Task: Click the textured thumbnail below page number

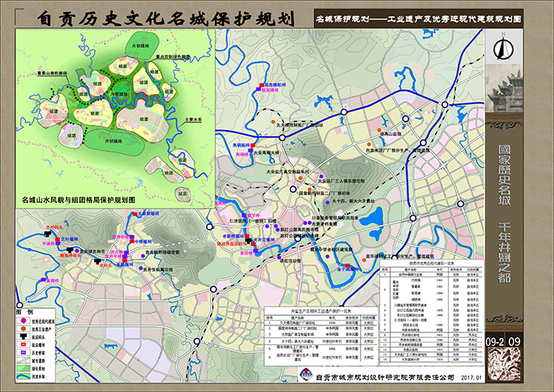Action: point(504,365)
